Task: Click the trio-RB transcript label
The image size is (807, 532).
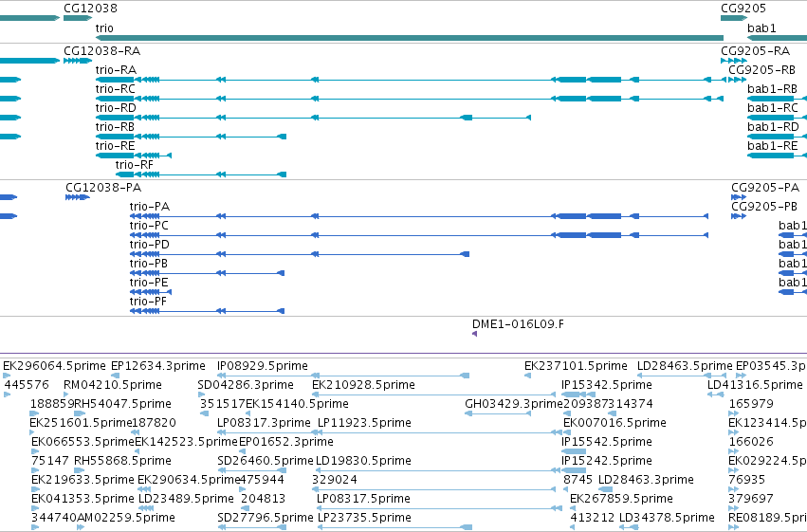Action: (x=115, y=127)
